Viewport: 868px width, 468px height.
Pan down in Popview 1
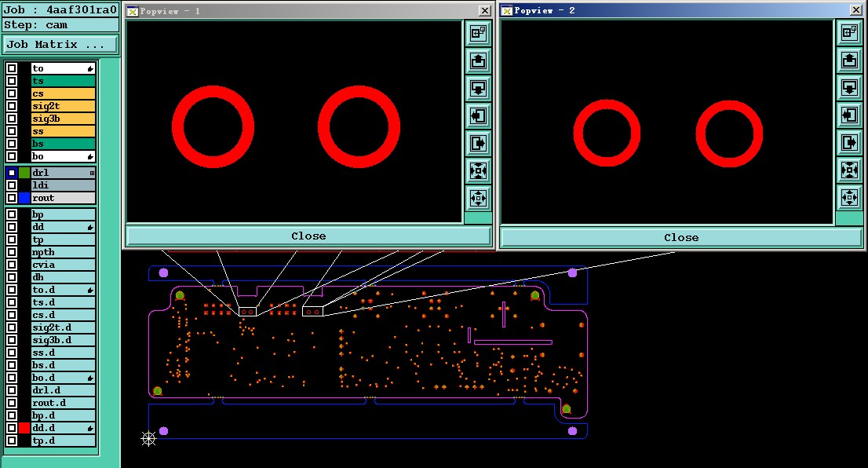point(478,88)
